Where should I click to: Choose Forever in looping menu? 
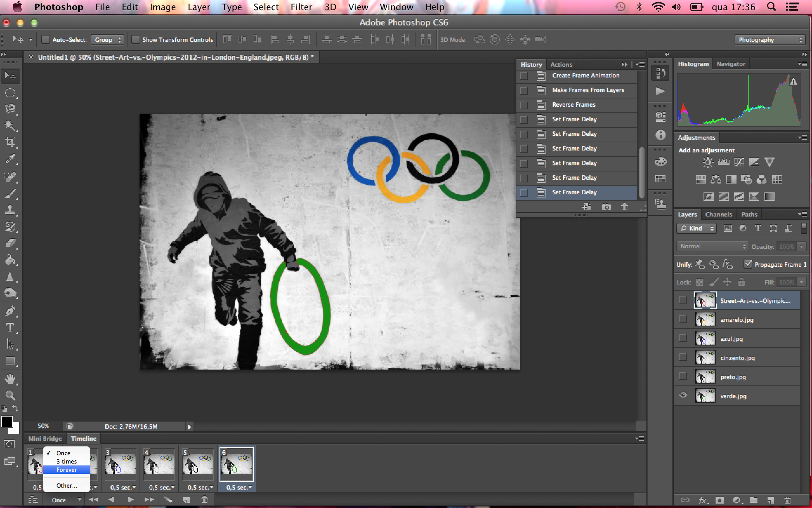[x=66, y=470]
